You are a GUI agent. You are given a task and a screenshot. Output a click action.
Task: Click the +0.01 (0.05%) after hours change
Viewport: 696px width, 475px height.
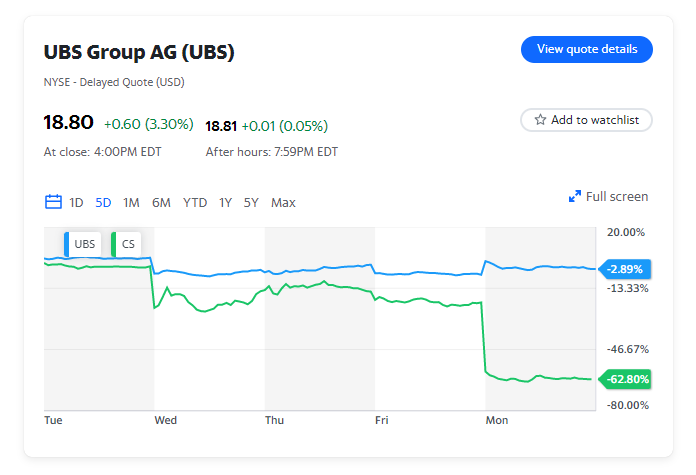click(285, 126)
